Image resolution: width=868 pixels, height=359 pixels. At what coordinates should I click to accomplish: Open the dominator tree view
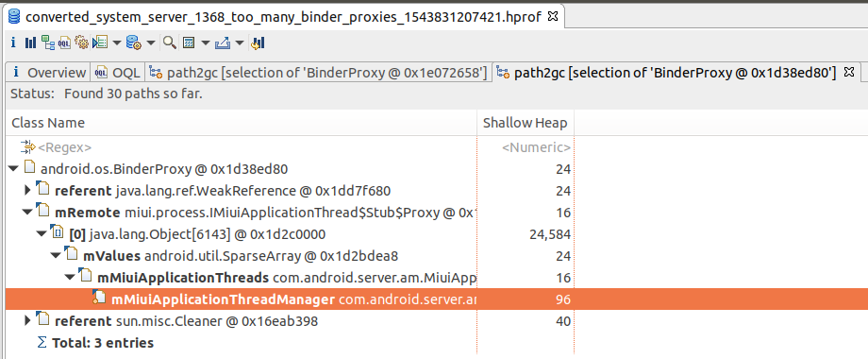coord(48,43)
